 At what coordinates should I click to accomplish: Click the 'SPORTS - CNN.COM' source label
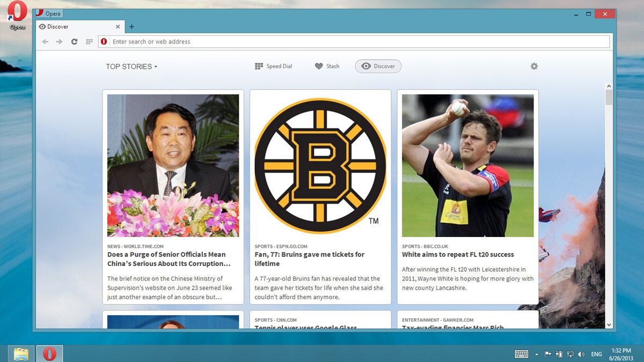coord(276,320)
